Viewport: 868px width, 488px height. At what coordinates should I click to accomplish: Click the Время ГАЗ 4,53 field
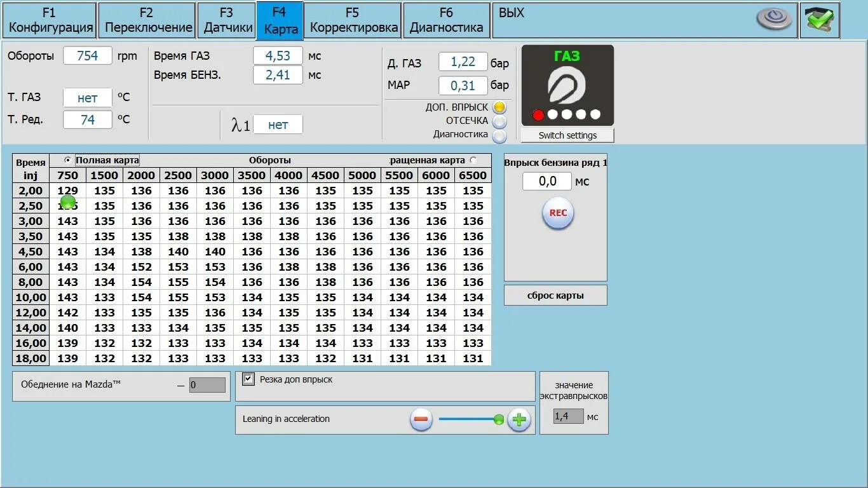[278, 56]
